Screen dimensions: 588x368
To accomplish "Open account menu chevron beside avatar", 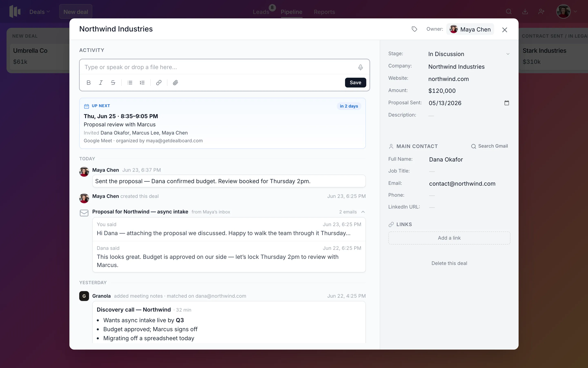I will pyautogui.click(x=575, y=11).
